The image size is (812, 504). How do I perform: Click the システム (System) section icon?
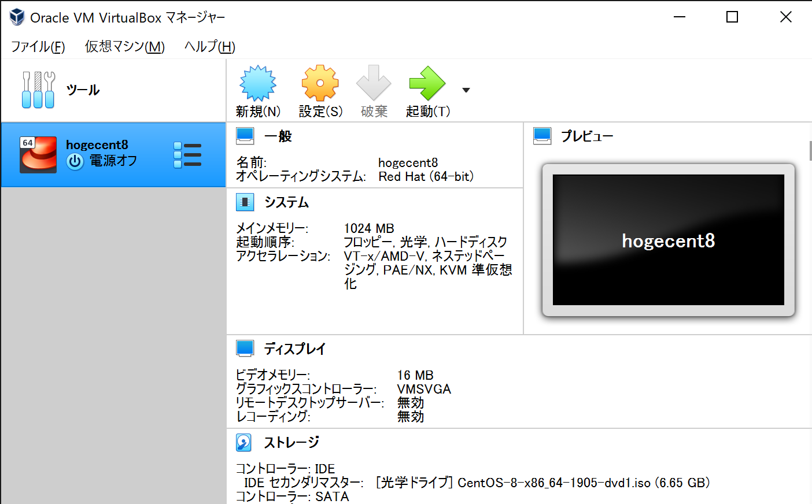coord(245,202)
